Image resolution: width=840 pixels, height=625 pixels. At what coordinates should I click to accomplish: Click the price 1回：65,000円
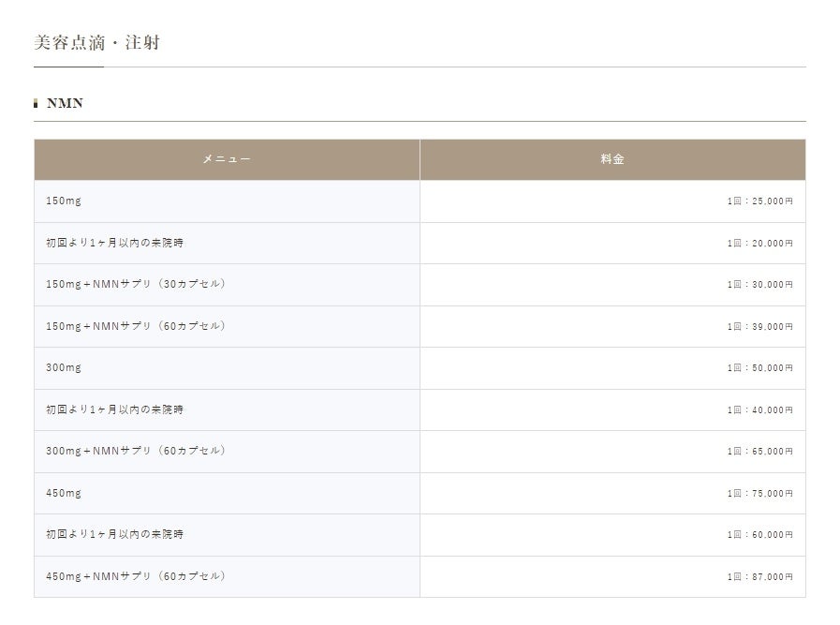[x=759, y=452]
